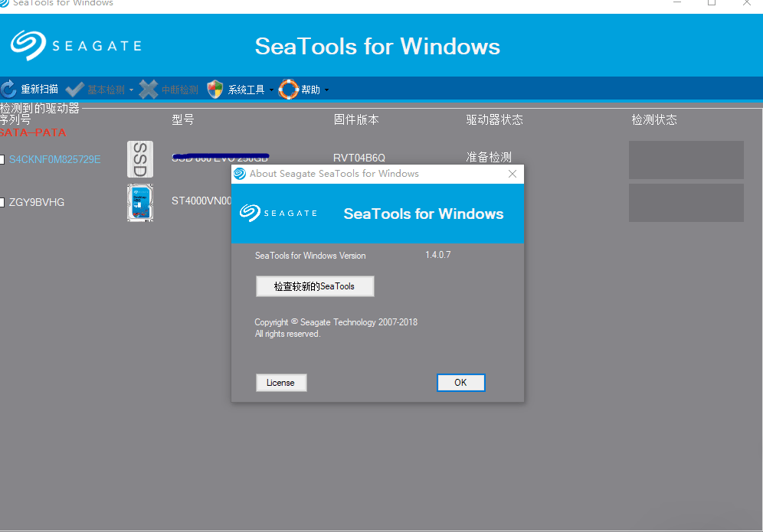The width and height of the screenshot is (763, 532).
Task: Open System Tools via the shield icon
Action: click(x=215, y=89)
